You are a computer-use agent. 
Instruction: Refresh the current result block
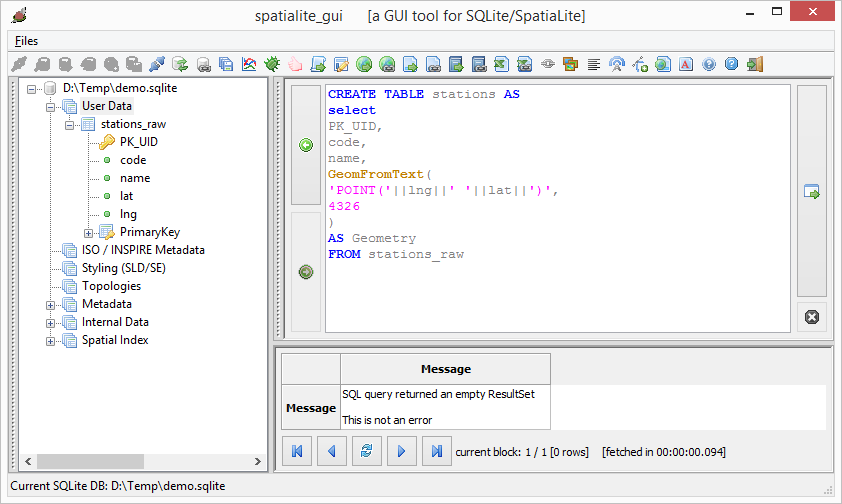[x=367, y=451]
